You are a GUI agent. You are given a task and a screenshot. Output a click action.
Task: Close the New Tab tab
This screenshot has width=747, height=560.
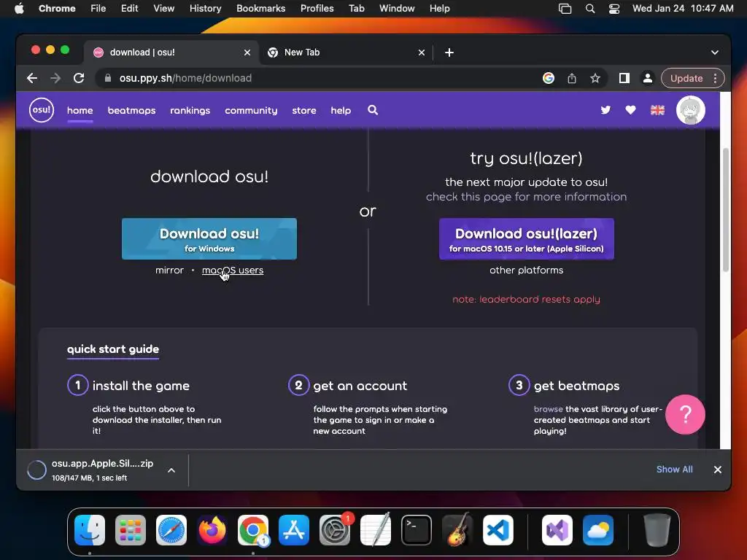421,52
